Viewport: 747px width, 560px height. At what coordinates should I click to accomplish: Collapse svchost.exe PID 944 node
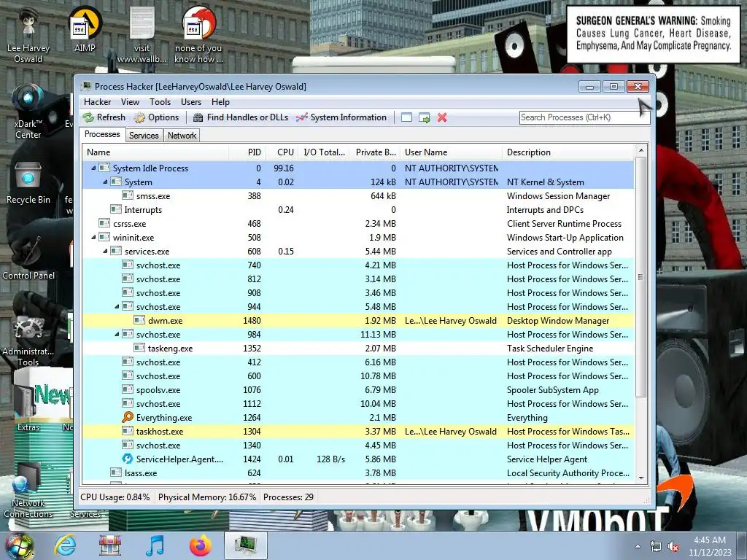(117, 307)
